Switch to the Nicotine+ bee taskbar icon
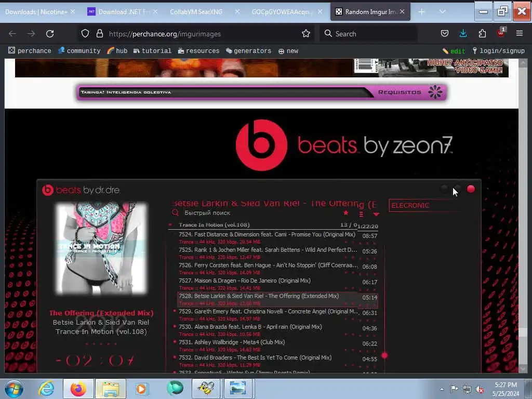This screenshot has height=399, width=532. 206,389
